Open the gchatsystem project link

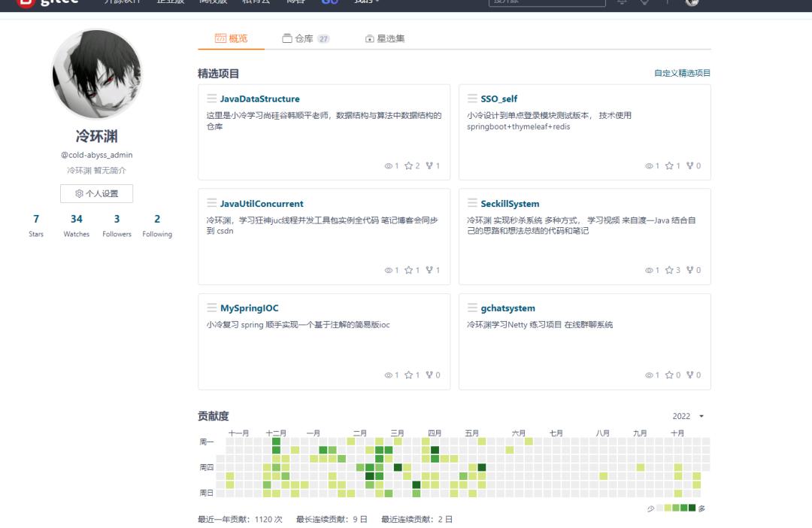tap(507, 308)
